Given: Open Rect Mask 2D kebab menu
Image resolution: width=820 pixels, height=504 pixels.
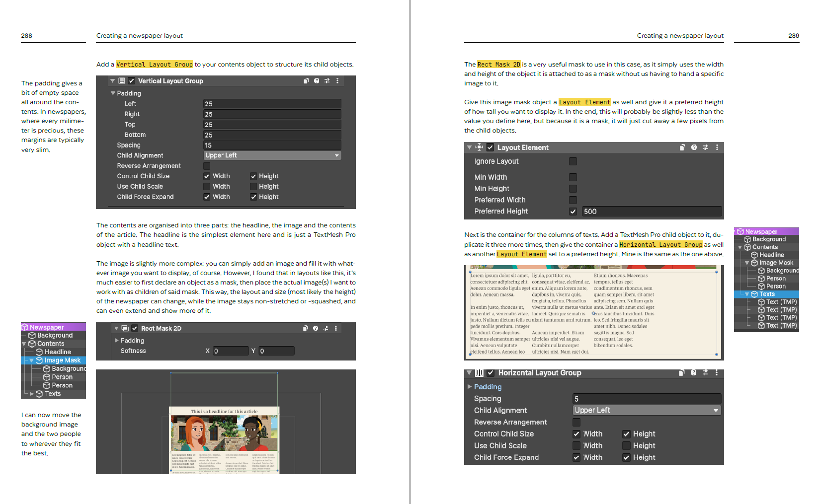Looking at the screenshot, I should [x=336, y=328].
